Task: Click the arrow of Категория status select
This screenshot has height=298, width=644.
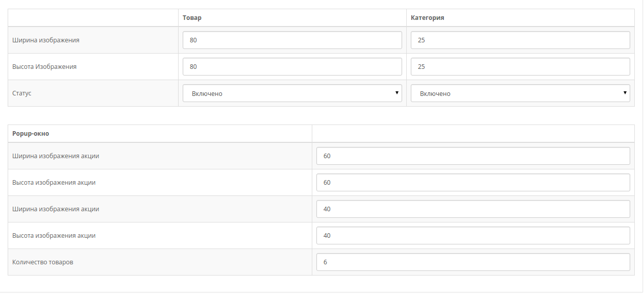Action: coord(625,93)
